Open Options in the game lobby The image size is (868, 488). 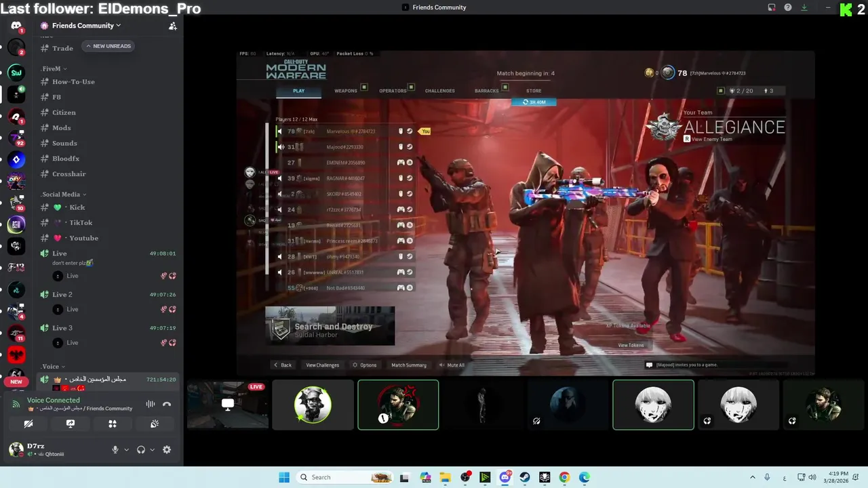364,365
